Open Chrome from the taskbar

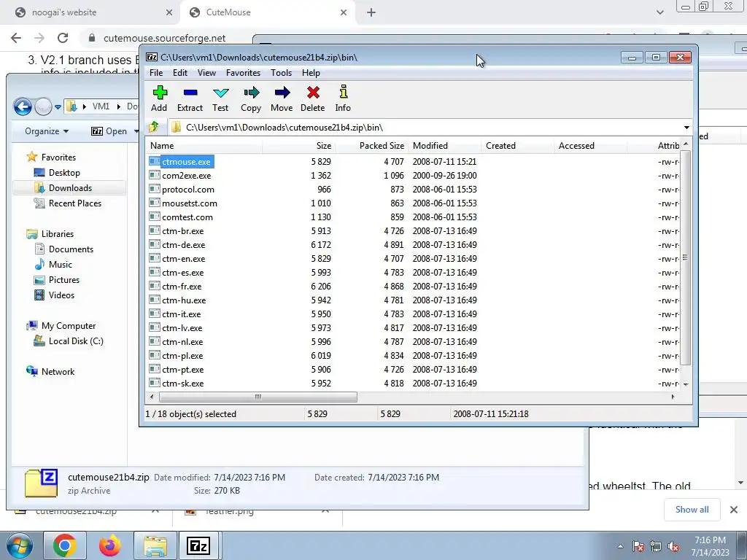(x=65, y=545)
